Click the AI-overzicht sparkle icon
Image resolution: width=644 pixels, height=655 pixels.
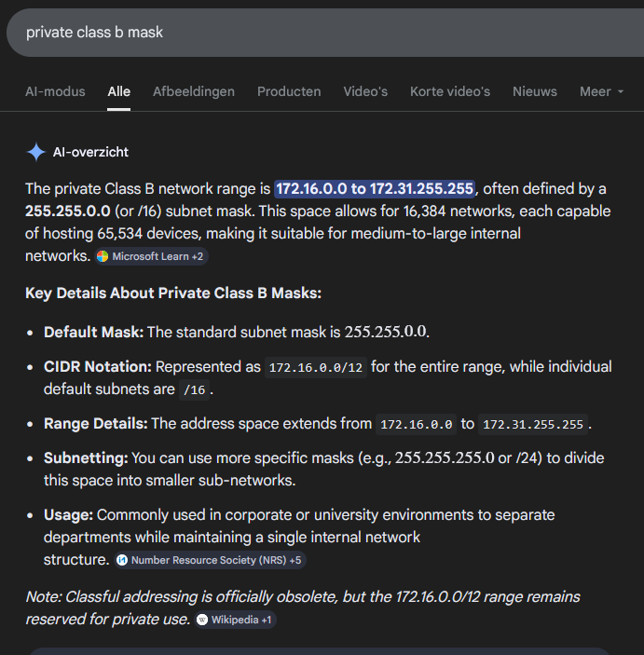(x=36, y=152)
